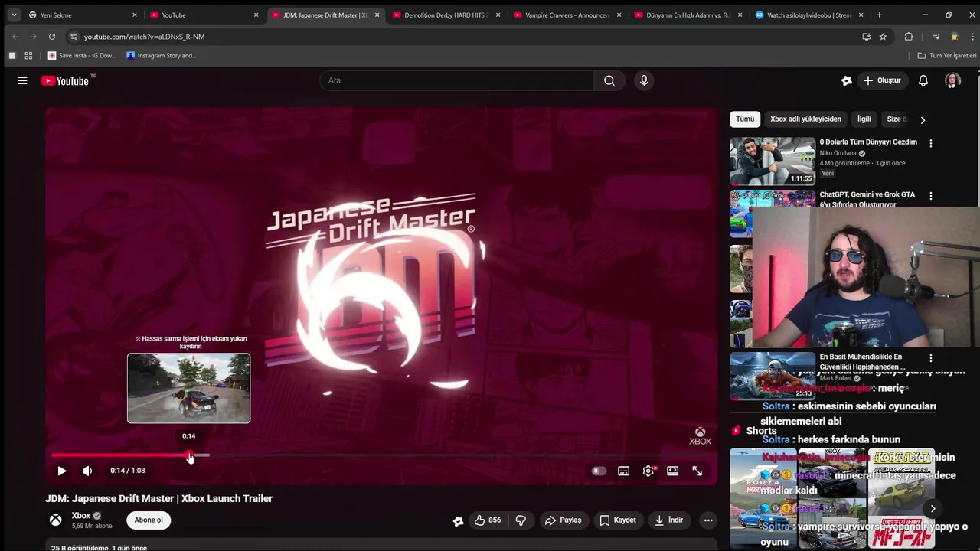View site information icon in address bar
The height and width of the screenshot is (551, 980).
coord(73,36)
